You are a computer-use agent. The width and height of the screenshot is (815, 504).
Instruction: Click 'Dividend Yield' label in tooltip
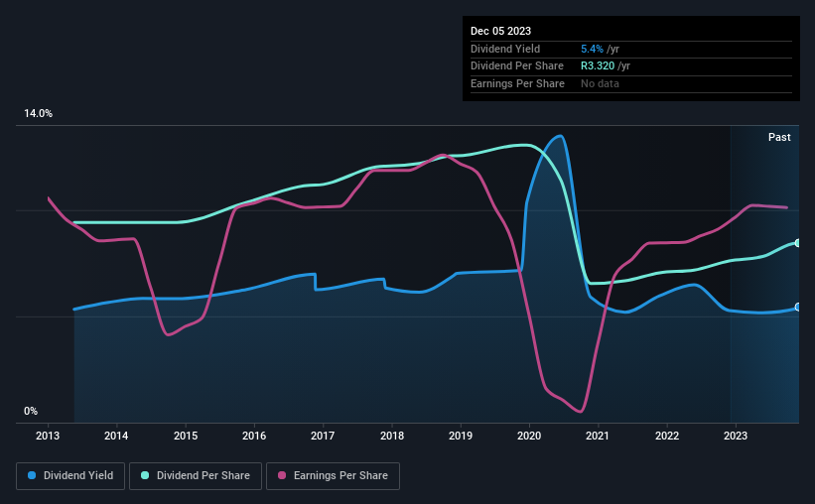(505, 49)
